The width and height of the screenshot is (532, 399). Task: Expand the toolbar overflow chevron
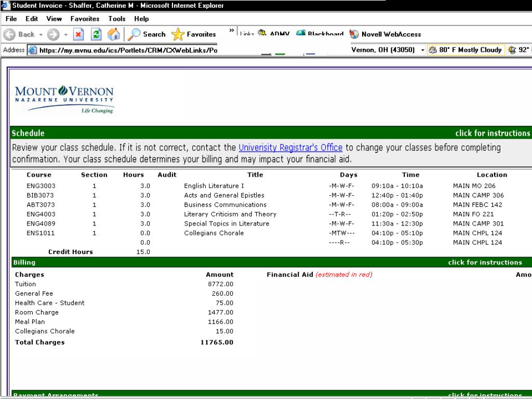(231, 31)
